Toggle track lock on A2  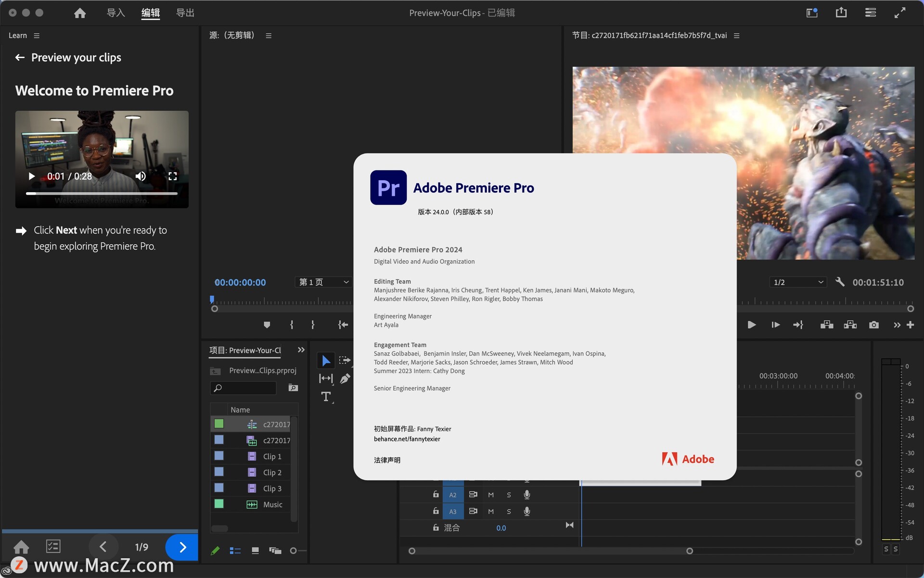coord(436,495)
